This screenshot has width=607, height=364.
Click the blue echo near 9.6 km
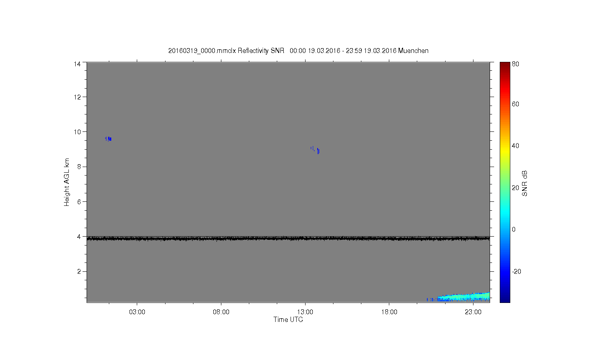pyautogui.click(x=108, y=139)
